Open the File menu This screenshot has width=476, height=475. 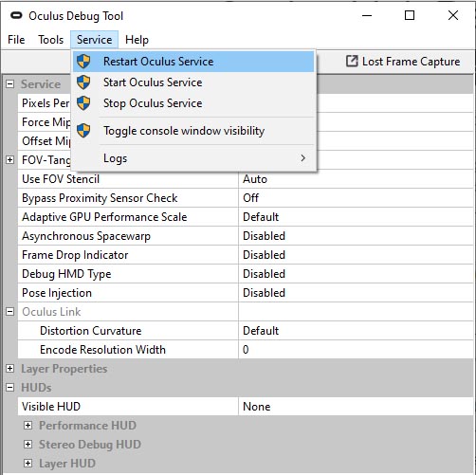coord(16,40)
